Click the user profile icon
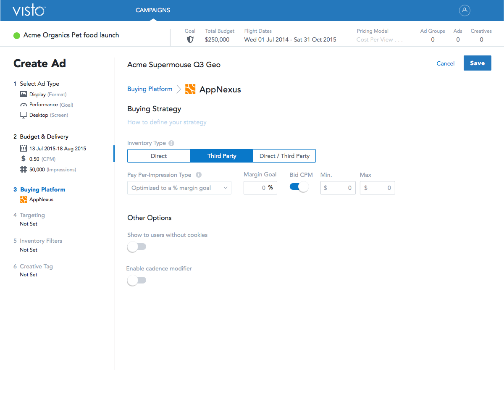The image size is (504, 420). tap(465, 10)
